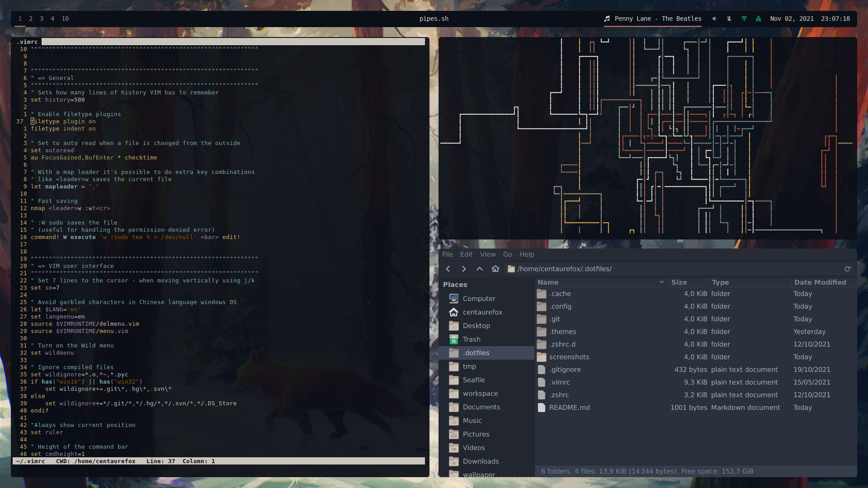Switch to workspace 3
868x488 pixels.
point(42,19)
